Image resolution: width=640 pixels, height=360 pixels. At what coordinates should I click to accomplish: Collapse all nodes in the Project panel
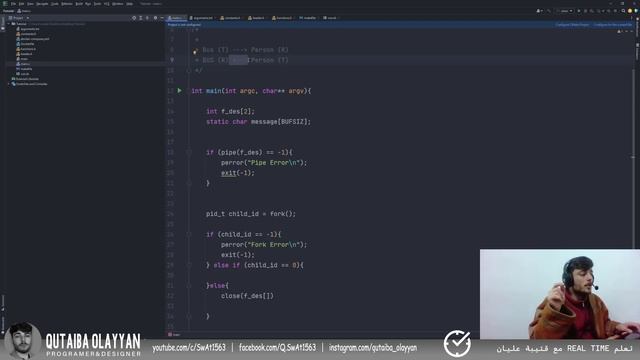pyautogui.click(x=147, y=18)
